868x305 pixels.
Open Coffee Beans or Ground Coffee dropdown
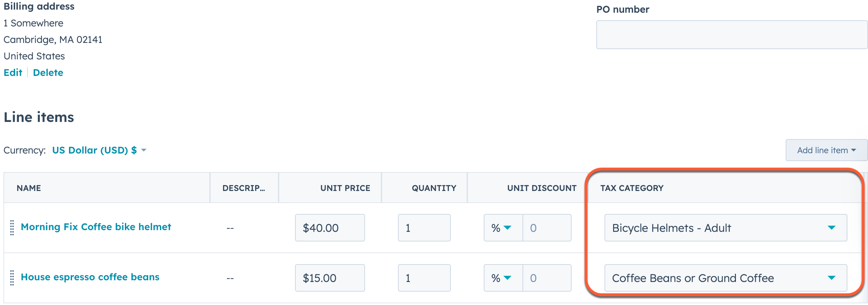pyautogui.click(x=725, y=278)
